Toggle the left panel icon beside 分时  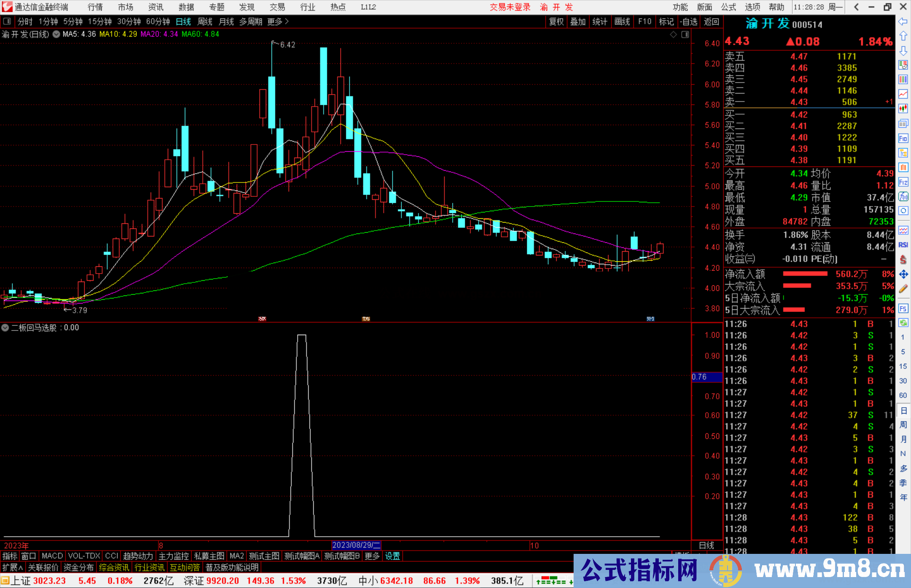[7, 21]
